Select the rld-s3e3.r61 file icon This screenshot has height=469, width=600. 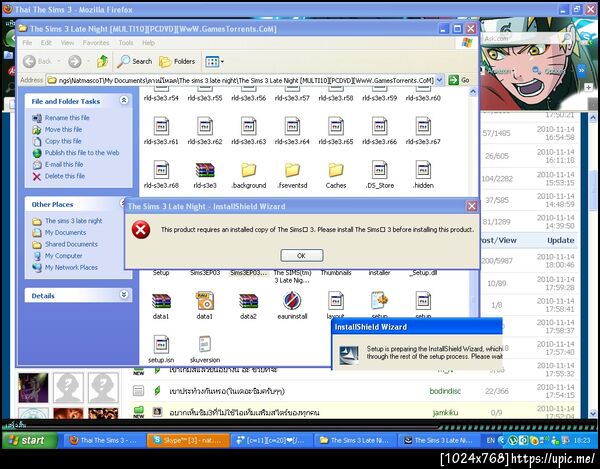click(x=161, y=126)
